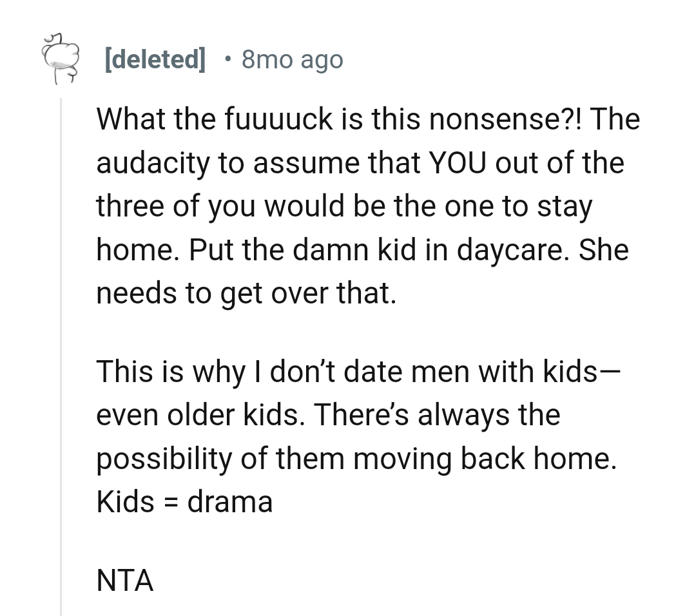
Task: Click the "8mo ago" comment timestamp
Action: coord(292,60)
